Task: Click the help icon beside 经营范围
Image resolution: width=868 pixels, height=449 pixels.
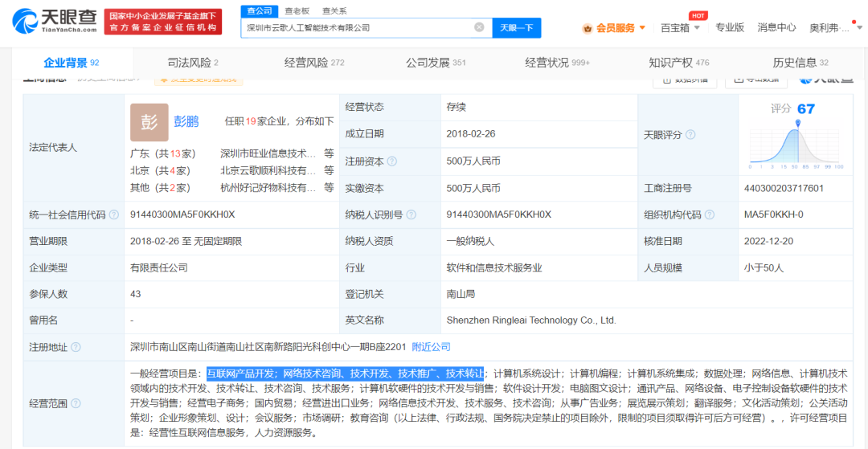Action: click(76, 403)
